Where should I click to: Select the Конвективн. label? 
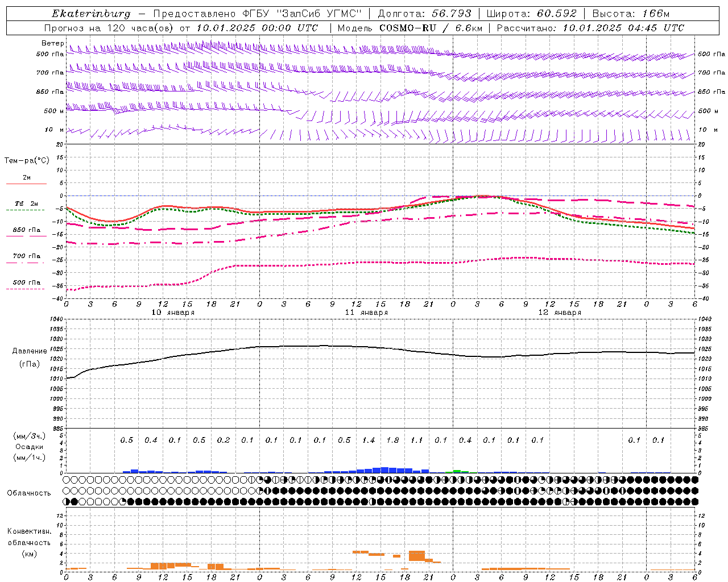[29, 531]
